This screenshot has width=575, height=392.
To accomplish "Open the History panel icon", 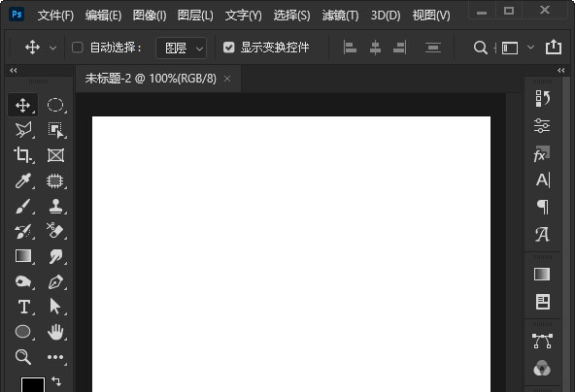I will click(x=542, y=99).
